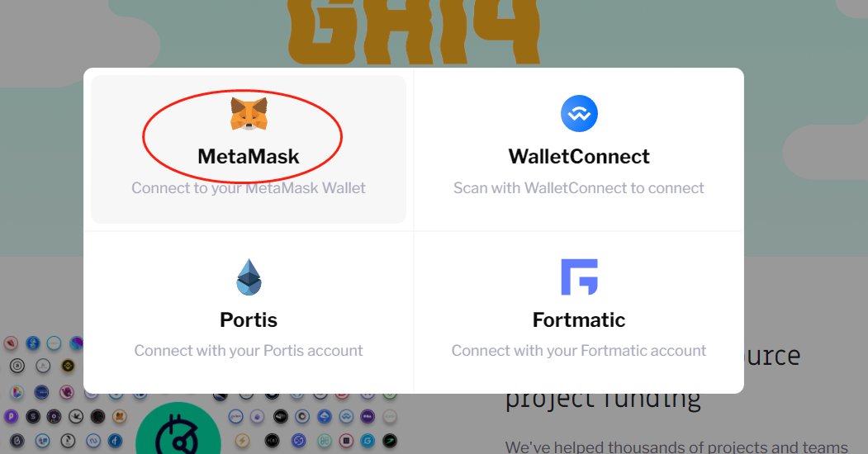Click "Connect with your Portis account" text
Image resolution: width=868 pixels, height=454 pixels.
click(x=249, y=351)
